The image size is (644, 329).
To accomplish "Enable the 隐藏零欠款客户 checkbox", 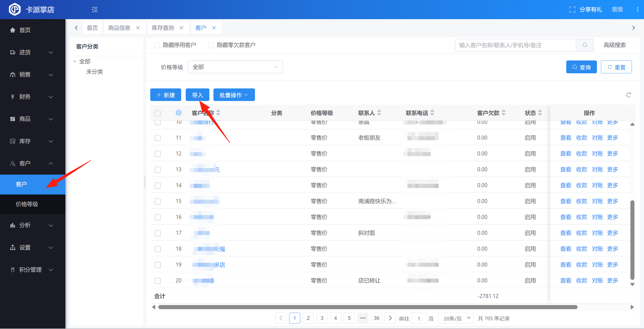I will (x=211, y=45).
